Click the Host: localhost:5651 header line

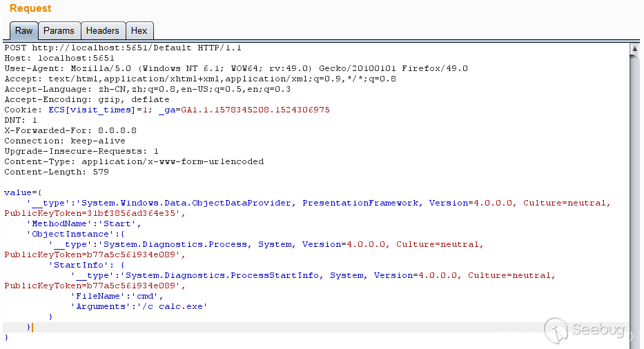tap(59, 59)
